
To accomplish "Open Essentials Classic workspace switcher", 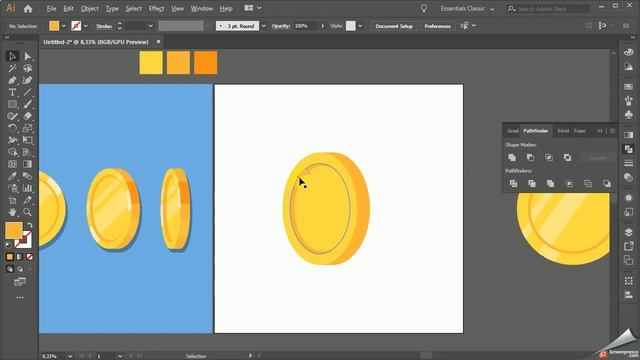I will [x=467, y=9].
